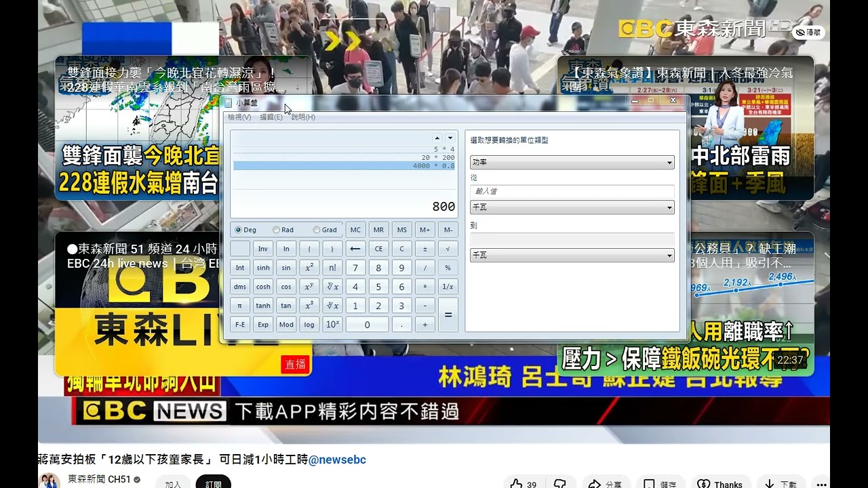Viewport: 868px width, 488px height.
Task: Dislike the YouTube video with thumbs down
Action: click(559, 484)
